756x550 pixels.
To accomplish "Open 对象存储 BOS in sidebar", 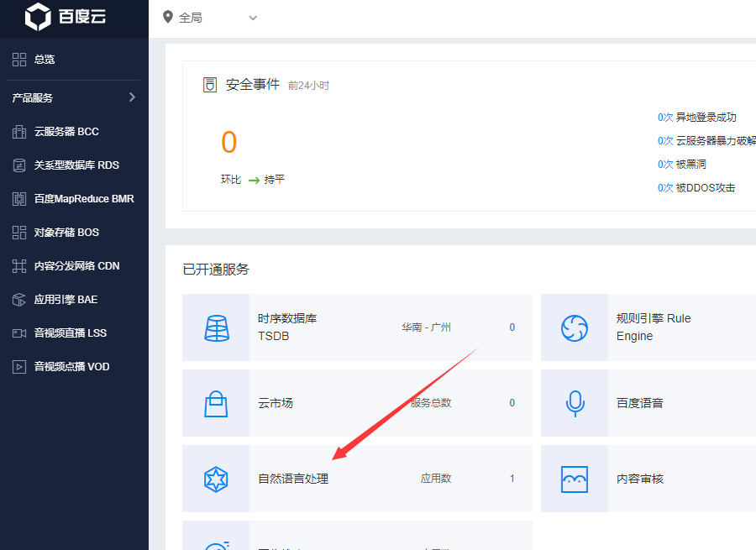I will pos(66,233).
